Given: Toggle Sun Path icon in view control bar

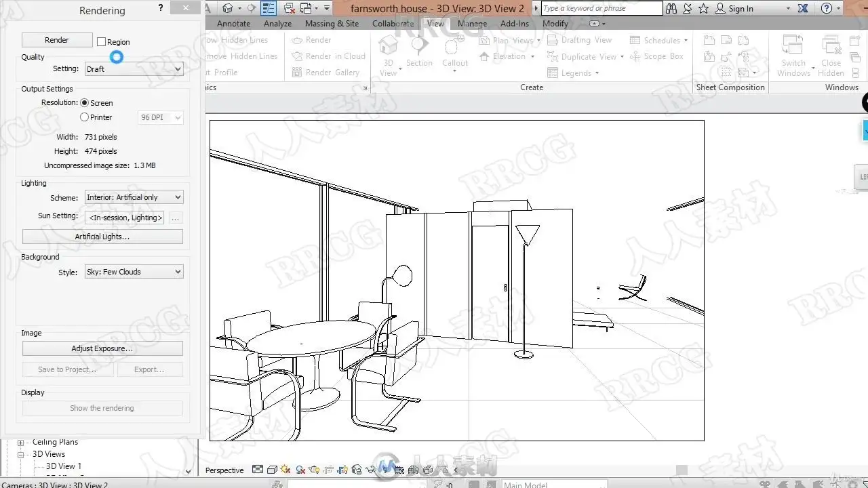Looking at the screenshot, I should coord(285,469).
